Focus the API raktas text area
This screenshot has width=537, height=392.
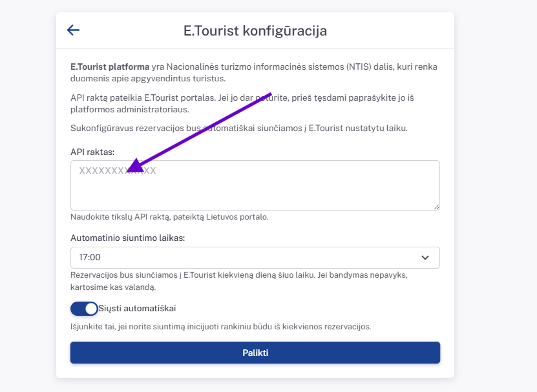[x=255, y=191]
